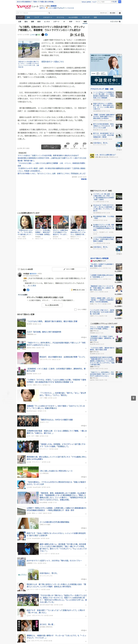Dismiss the 'マラソン、31年ぶりに' recommended card

50,239
